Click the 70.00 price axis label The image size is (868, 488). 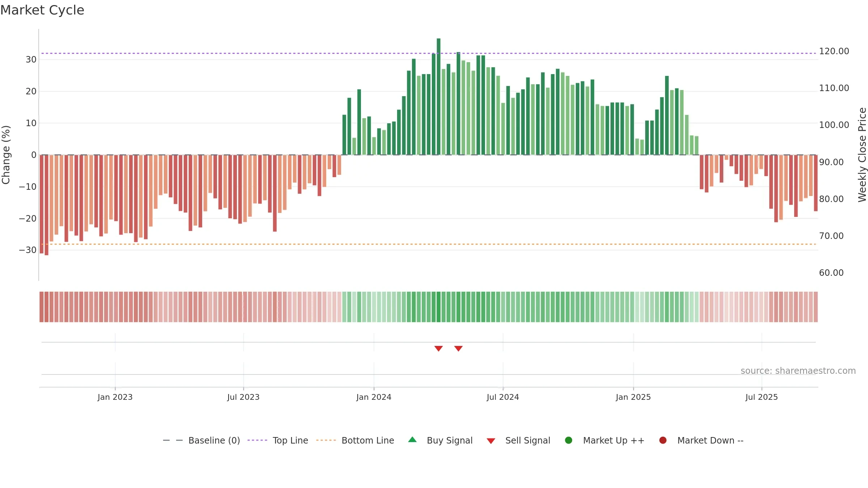point(831,236)
